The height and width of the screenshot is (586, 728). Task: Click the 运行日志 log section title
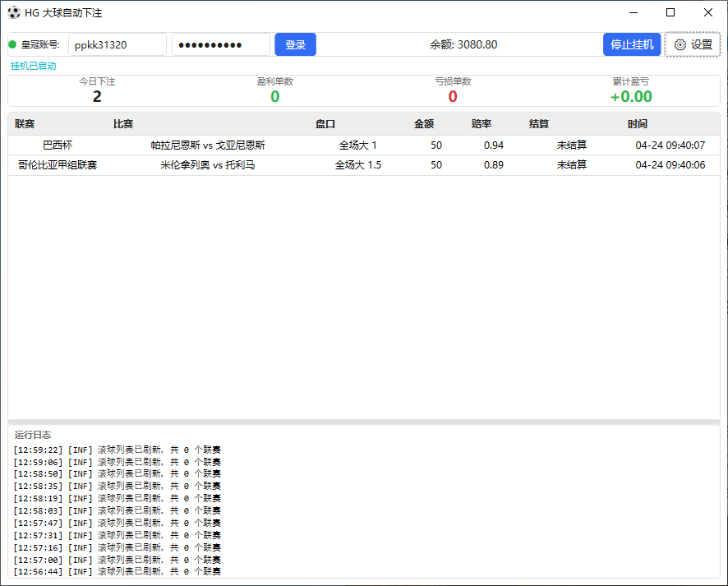tap(33, 434)
